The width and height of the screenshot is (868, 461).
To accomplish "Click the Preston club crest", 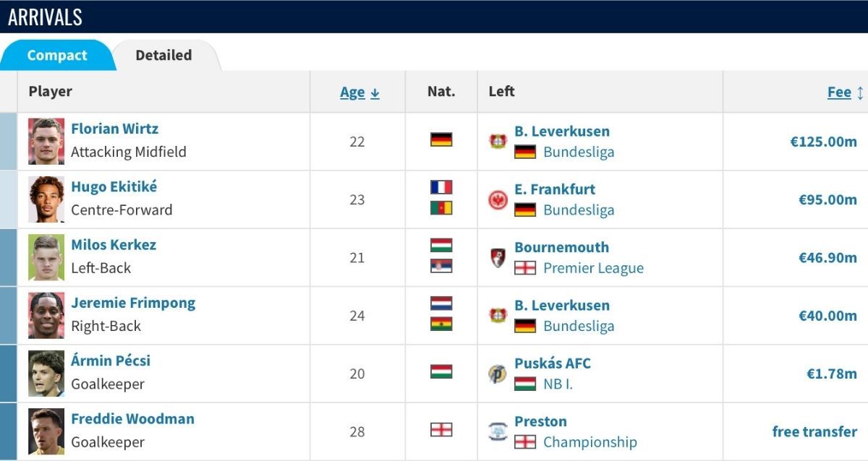I will coord(498,431).
